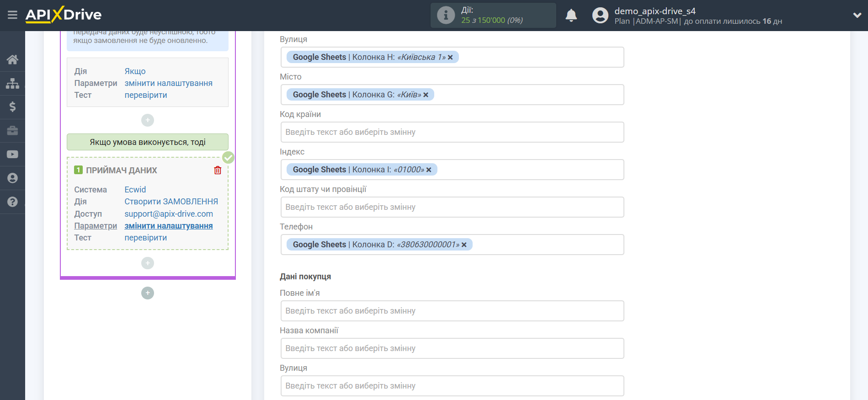Click the user avatar icon
The image size is (868, 400).
click(x=600, y=16)
